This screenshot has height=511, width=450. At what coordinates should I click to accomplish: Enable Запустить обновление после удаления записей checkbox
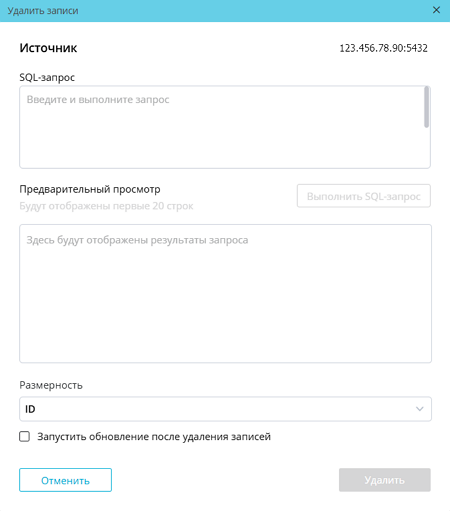25,436
